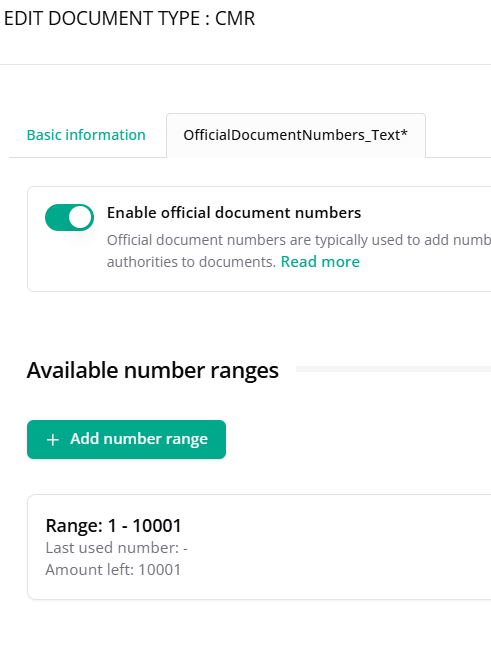
Task: Click the Enable official document numbers label
Action: 234,212
